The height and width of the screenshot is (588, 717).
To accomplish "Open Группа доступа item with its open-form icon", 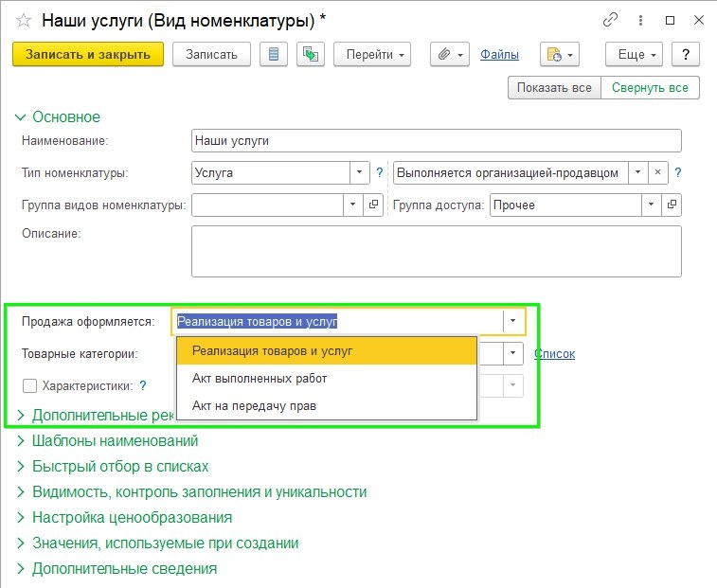I will click(x=672, y=205).
